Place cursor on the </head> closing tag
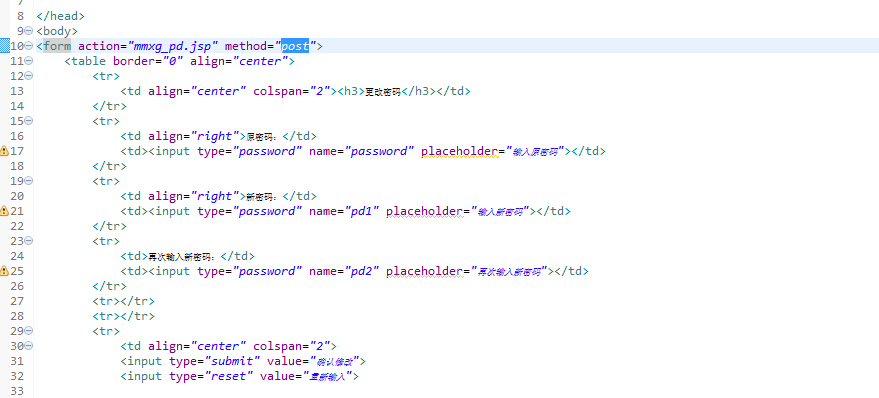The image size is (879, 398). click(x=60, y=16)
